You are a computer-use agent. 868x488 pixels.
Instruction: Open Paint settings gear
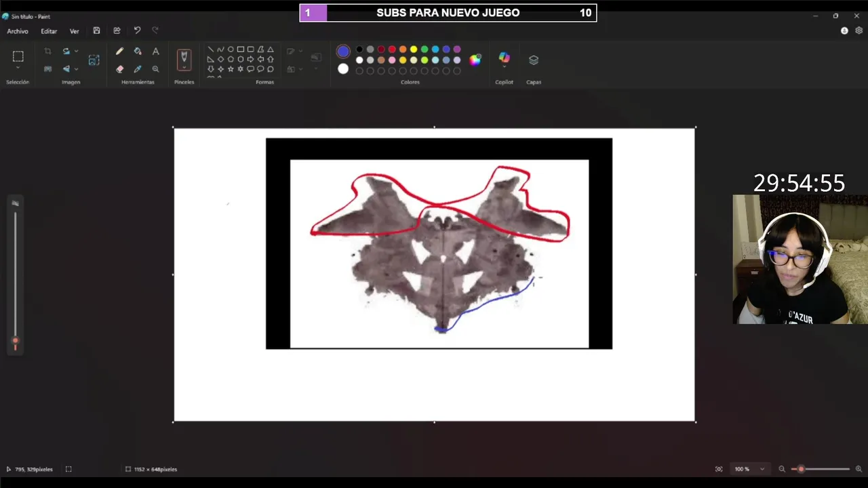pyautogui.click(x=859, y=30)
